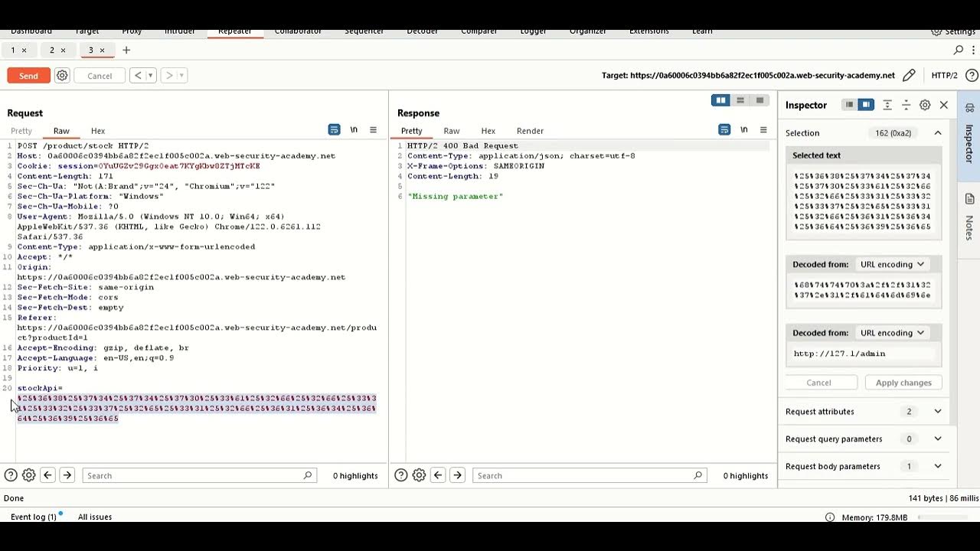Collapse the Selection section chevron

(938, 133)
